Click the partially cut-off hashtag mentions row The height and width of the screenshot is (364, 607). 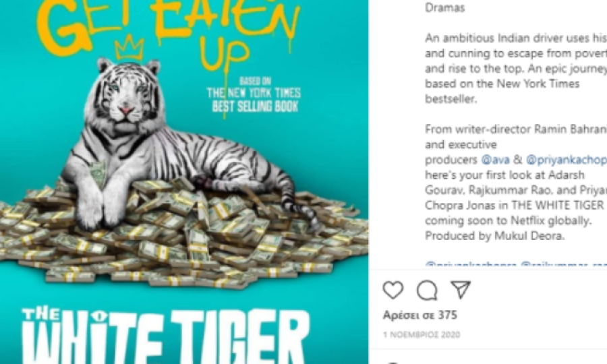pos(516,265)
